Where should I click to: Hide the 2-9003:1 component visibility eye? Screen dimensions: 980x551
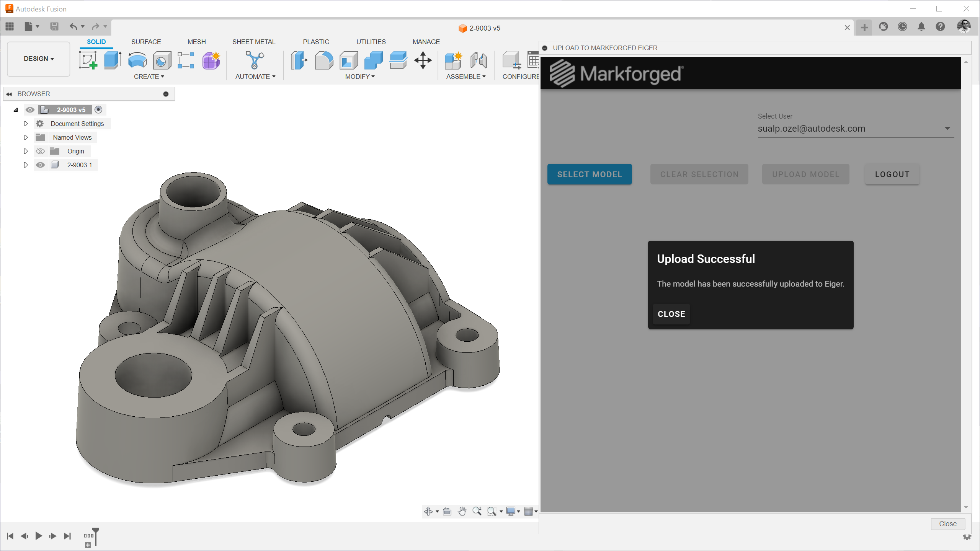(40, 165)
